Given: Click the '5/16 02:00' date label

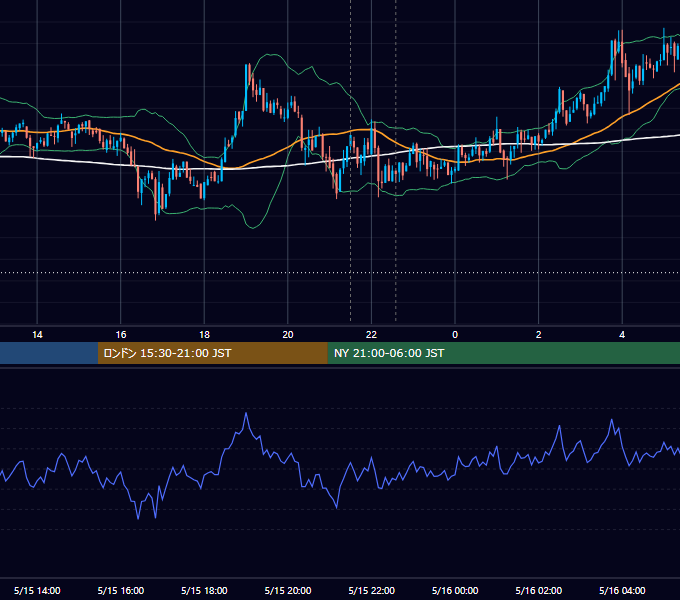Looking at the screenshot, I should pos(539,590).
